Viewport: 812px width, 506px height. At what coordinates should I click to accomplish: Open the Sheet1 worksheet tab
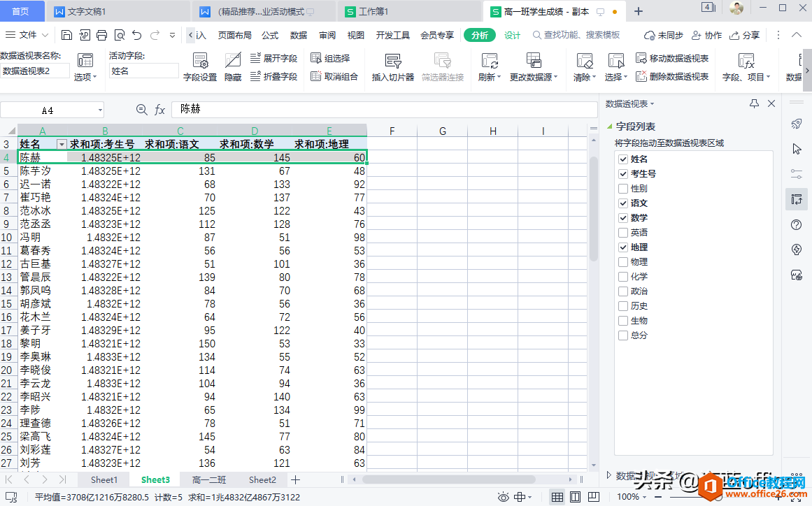coord(104,479)
